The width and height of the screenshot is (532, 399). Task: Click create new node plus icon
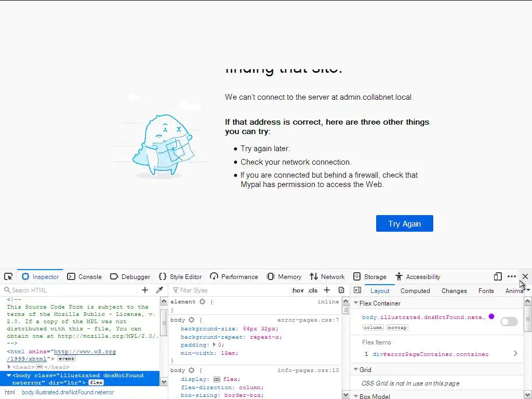[145, 290]
